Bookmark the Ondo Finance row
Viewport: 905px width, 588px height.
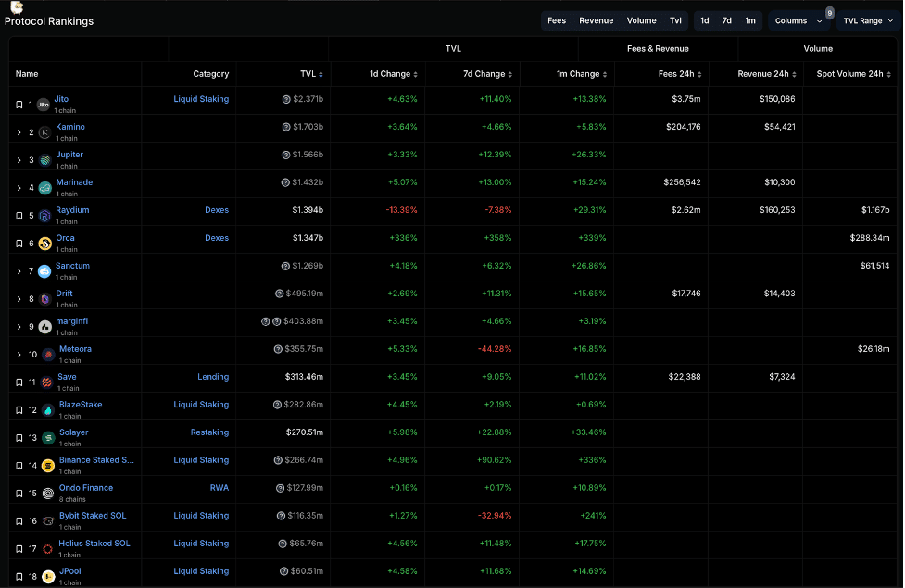pyautogui.click(x=19, y=494)
